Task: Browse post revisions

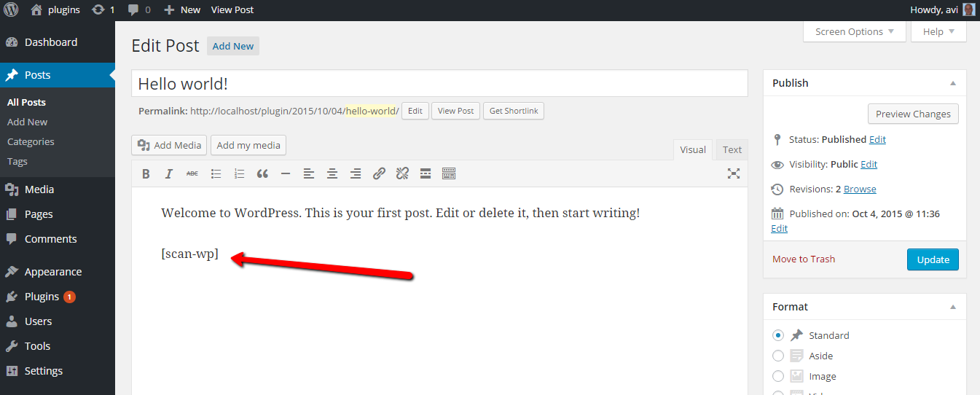Action: point(860,189)
